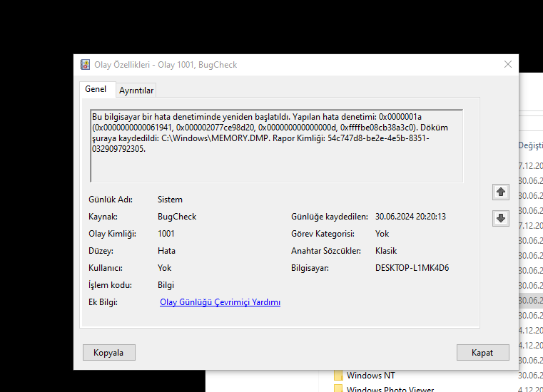Click the Günlük Adı label

[x=111, y=200]
